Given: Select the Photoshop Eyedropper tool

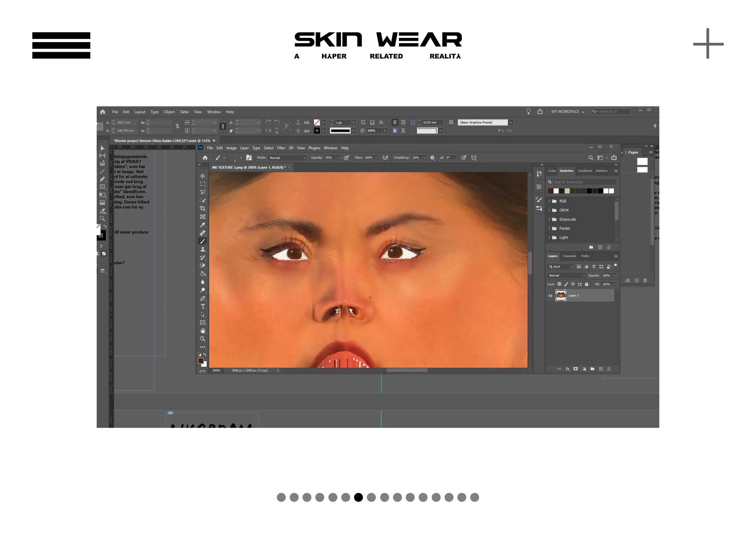Looking at the screenshot, I should point(203,225).
